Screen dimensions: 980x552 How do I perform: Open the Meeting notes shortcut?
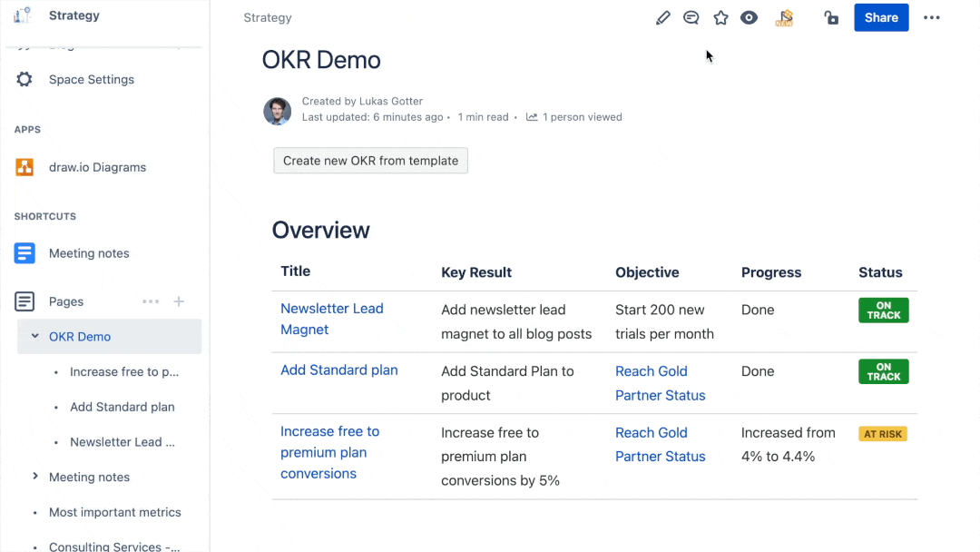(x=89, y=253)
